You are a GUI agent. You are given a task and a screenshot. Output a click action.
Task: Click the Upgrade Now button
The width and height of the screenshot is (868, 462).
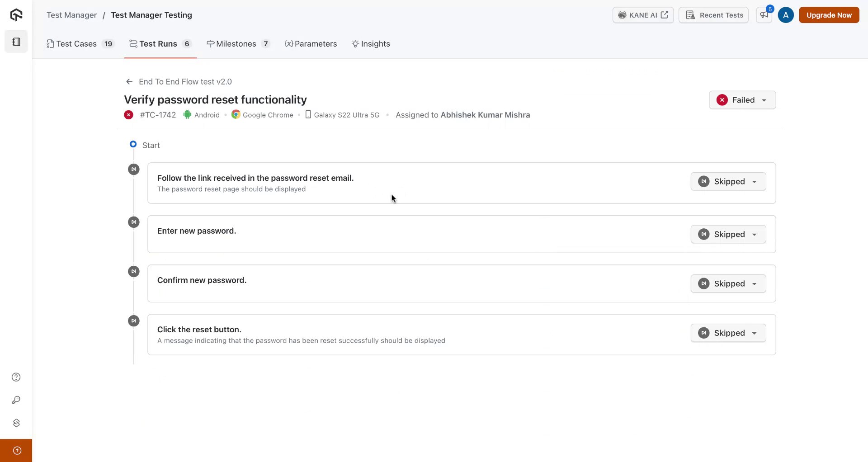pos(829,15)
